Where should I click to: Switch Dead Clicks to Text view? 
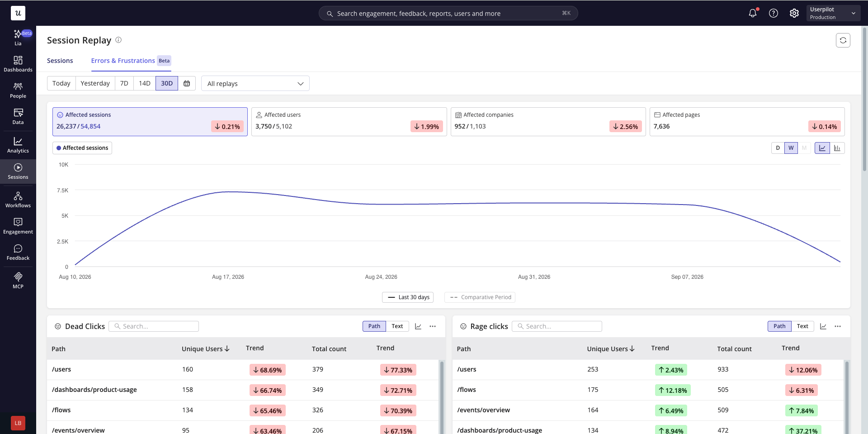point(397,326)
